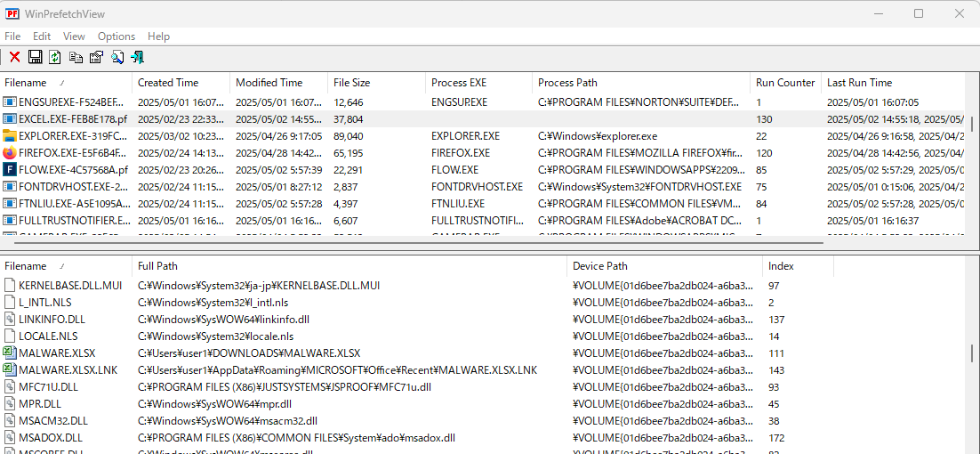Click the DLL icon beside LINKINFO.DLL

point(9,319)
